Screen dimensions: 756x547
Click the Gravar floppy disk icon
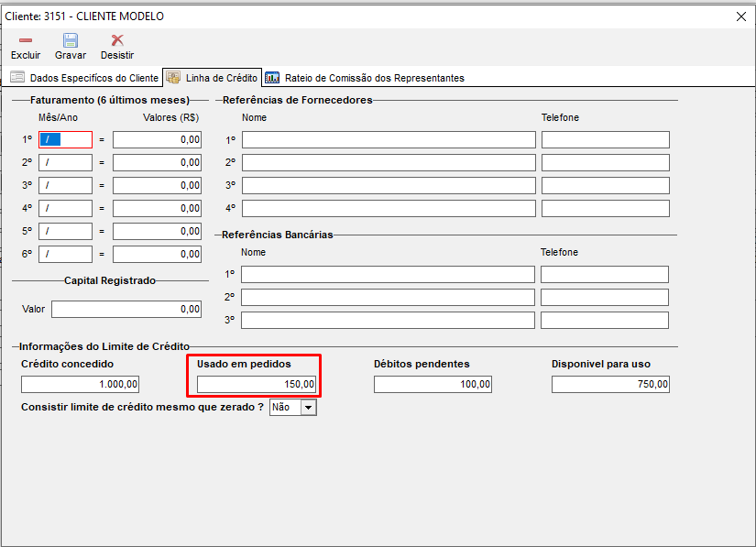(x=71, y=40)
